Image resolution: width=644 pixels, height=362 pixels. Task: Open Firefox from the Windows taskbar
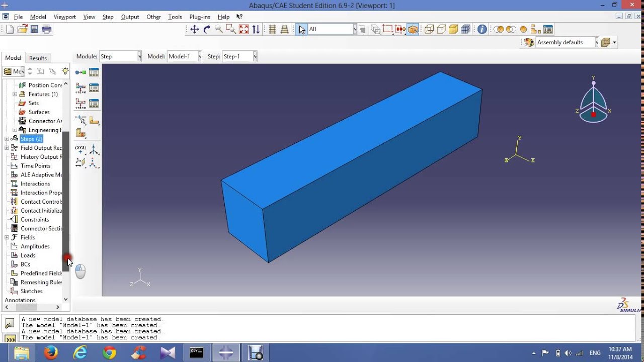51,353
